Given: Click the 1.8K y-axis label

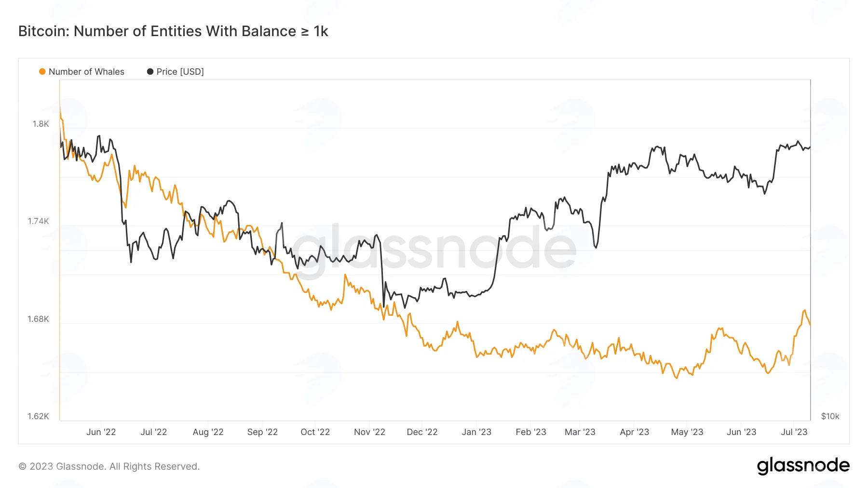Looking at the screenshot, I should 41,124.
